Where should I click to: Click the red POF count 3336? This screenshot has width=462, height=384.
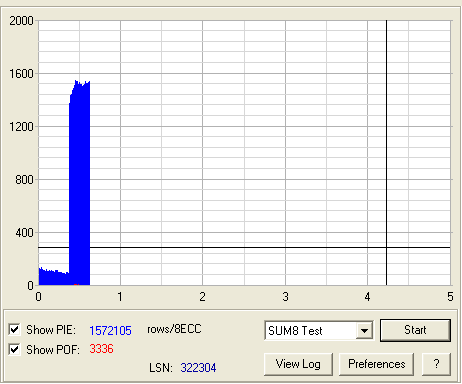click(101, 349)
